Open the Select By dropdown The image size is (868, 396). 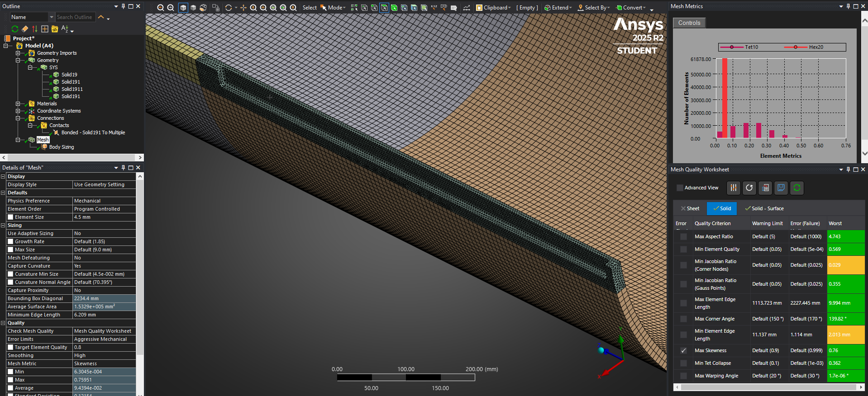click(594, 8)
